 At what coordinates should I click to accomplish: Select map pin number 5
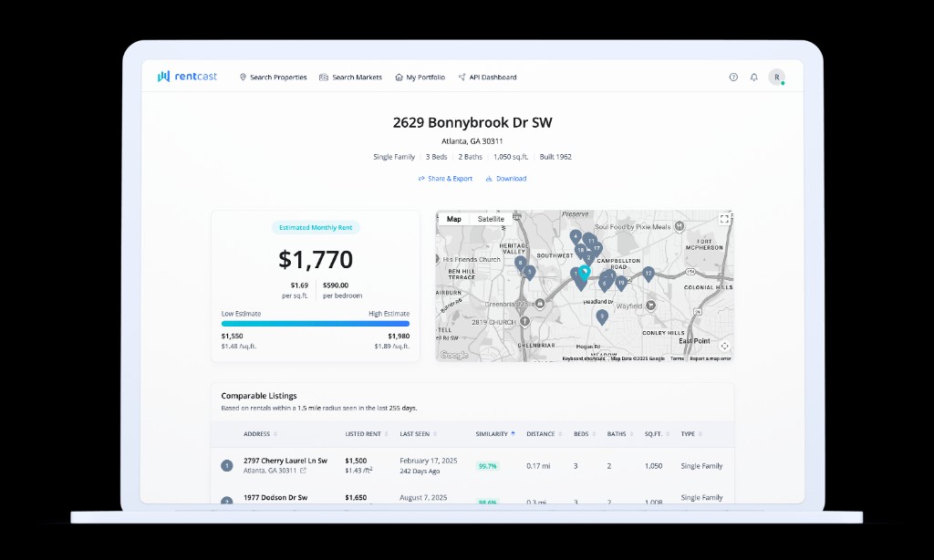[530, 273]
